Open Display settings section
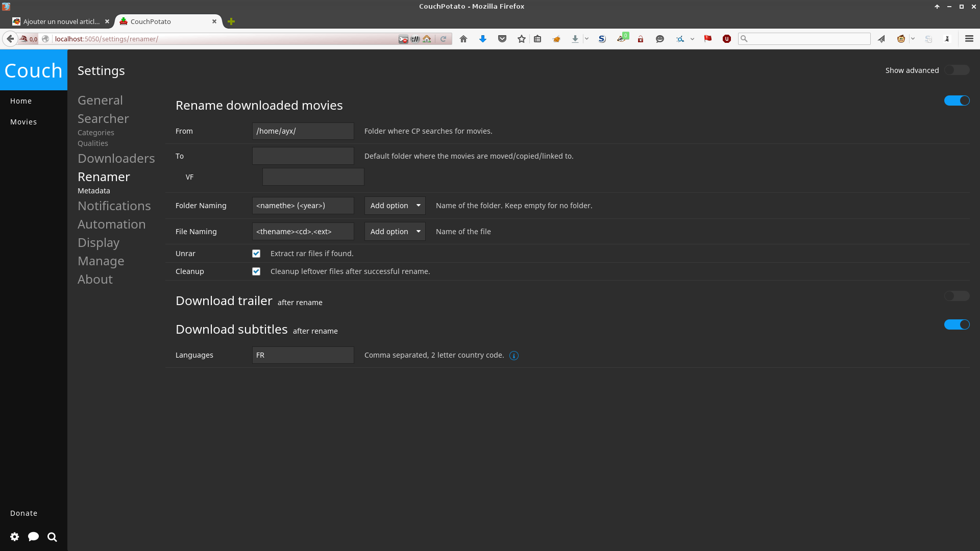 pos(99,243)
